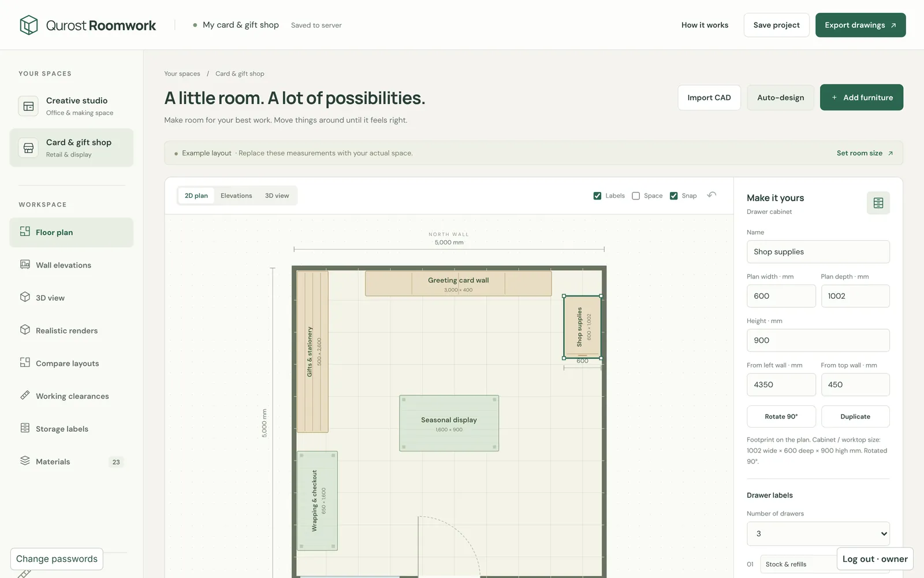Click the Import CAD button

point(709,98)
